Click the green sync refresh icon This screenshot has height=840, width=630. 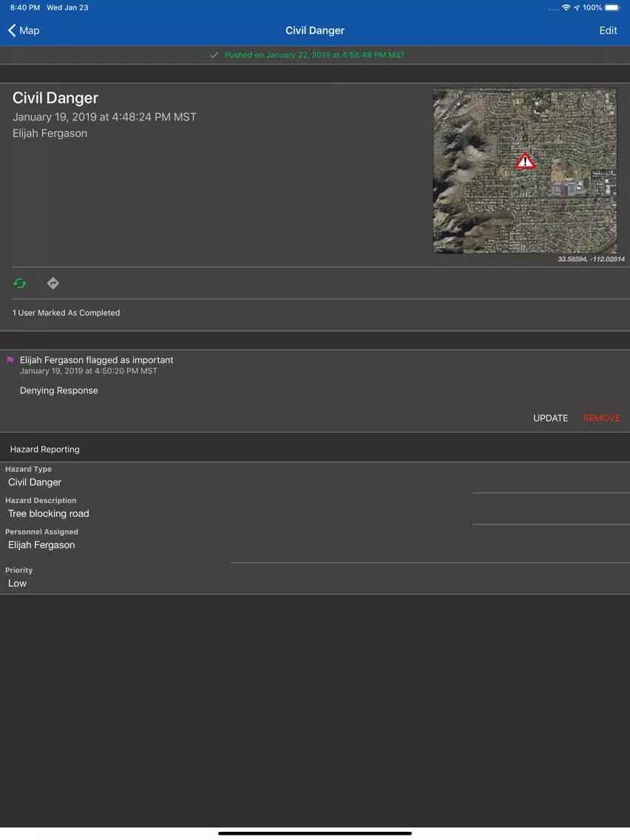click(x=20, y=283)
